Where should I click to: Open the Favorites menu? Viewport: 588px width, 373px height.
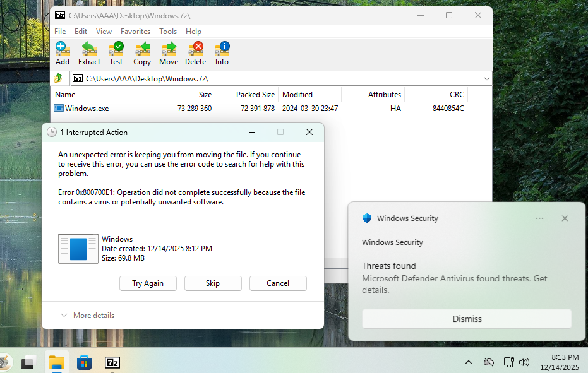135,32
